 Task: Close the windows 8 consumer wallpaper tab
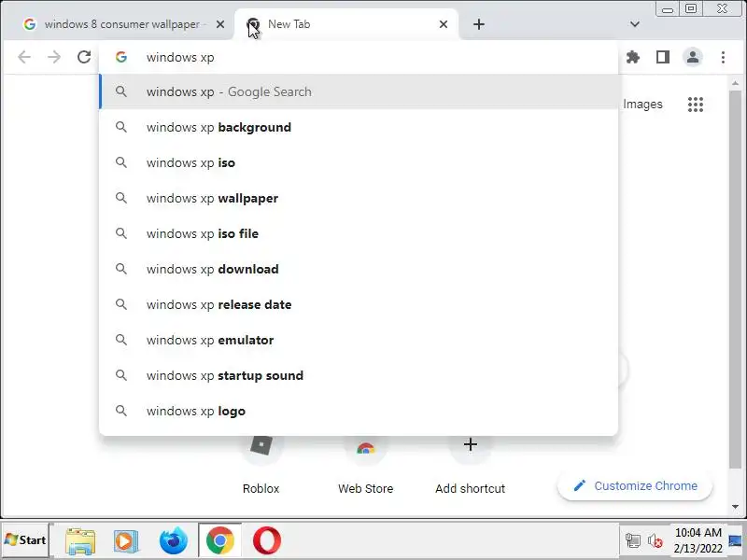[220, 24]
